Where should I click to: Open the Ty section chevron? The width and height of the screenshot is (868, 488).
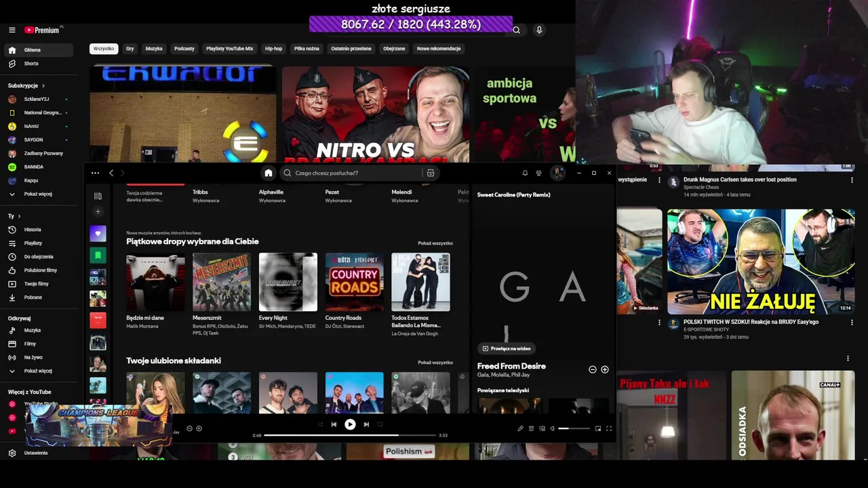(18, 216)
